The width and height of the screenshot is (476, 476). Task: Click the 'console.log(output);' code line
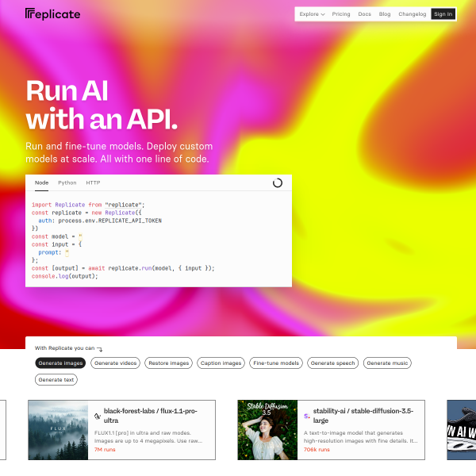pos(65,276)
